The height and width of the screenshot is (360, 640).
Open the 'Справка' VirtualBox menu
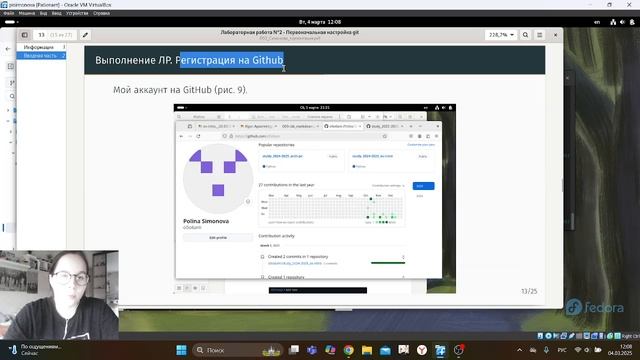tap(101, 13)
